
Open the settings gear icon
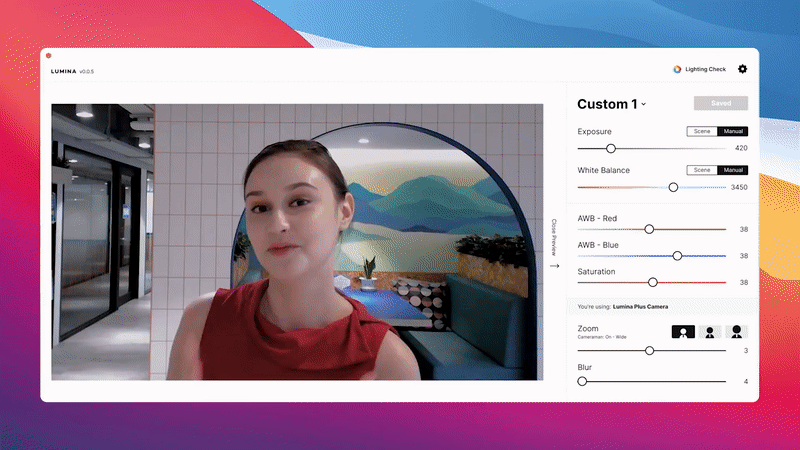(x=742, y=69)
